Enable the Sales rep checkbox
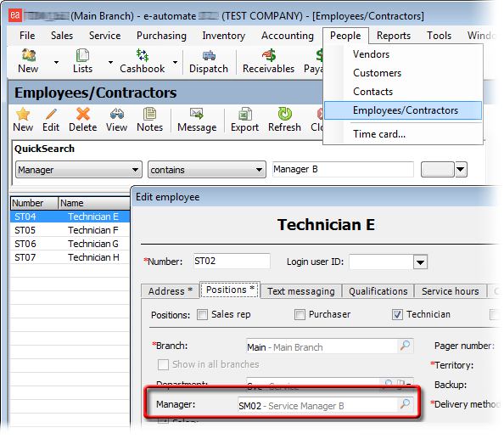Screen dimensions: 504x439 (x=202, y=314)
